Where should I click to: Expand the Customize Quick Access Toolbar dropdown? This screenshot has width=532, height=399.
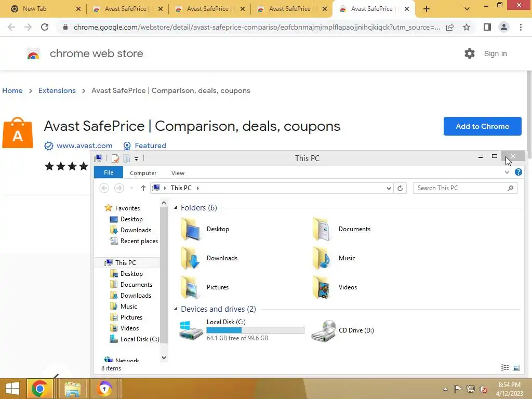[136, 158]
